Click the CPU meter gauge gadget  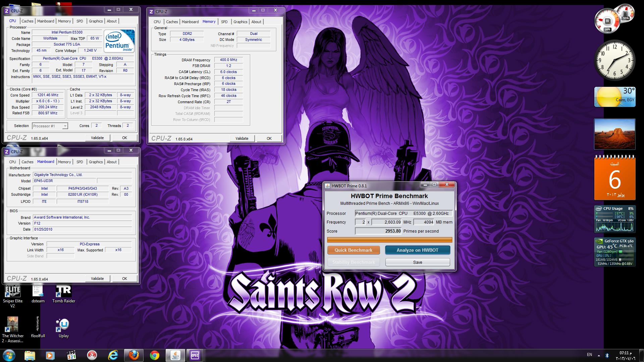[x=608, y=22]
